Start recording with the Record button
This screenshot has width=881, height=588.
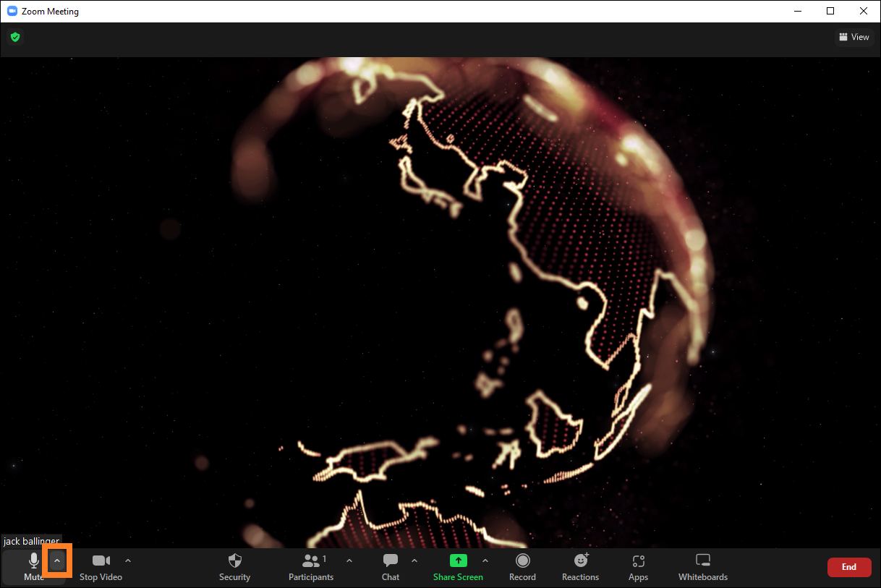click(522, 567)
